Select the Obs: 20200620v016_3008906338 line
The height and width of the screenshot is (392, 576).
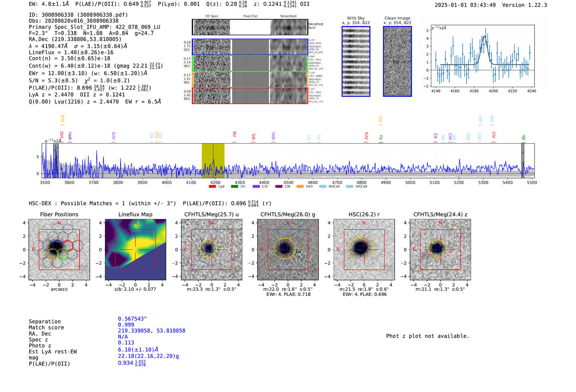(x=74, y=21)
